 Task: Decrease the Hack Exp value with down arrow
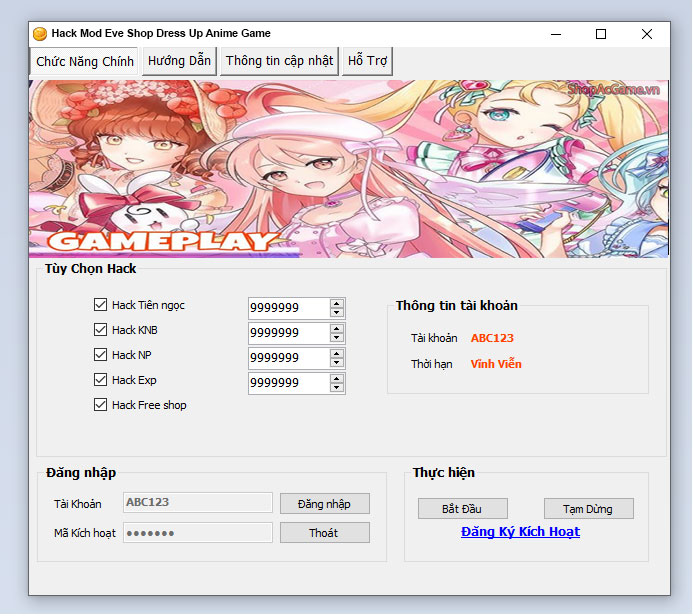tap(337, 388)
